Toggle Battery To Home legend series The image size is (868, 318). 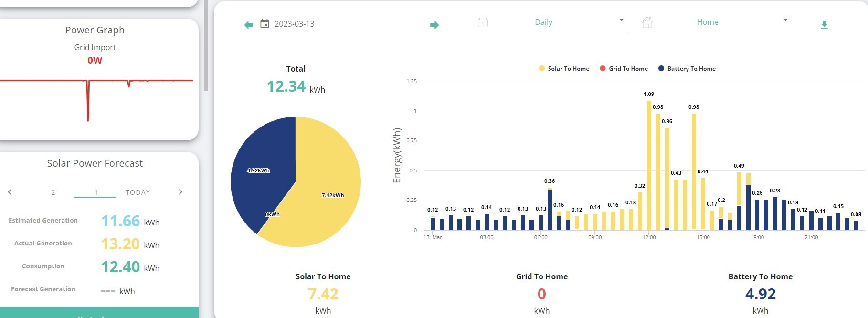[687, 69]
